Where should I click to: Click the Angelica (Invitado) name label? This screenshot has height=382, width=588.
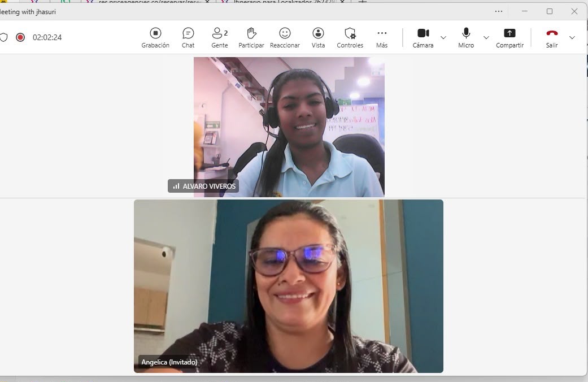click(169, 362)
